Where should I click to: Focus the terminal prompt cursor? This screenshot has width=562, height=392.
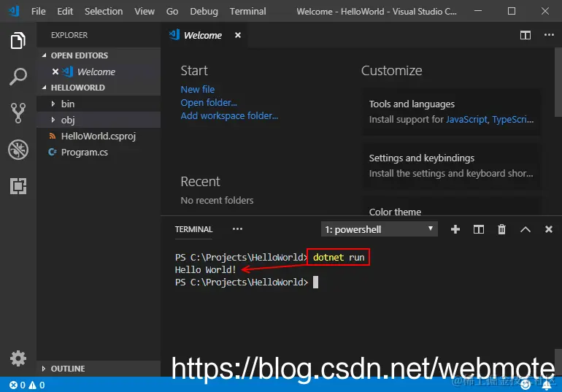tap(315, 283)
